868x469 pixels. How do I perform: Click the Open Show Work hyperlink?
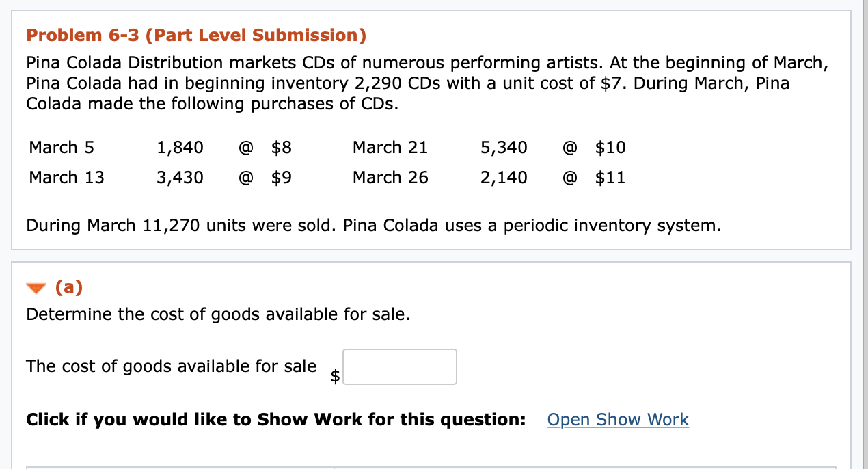tap(617, 419)
